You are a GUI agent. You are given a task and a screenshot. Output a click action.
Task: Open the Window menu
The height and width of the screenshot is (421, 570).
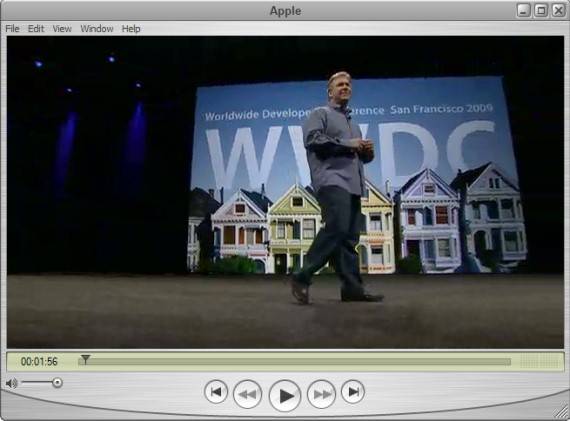point(97,29)
